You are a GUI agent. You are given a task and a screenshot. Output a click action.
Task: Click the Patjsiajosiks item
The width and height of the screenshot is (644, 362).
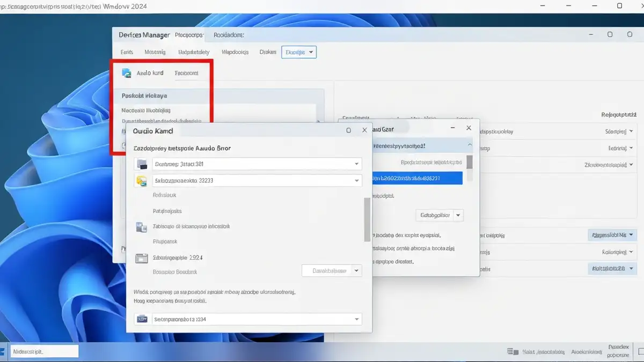(x=167, y=211)
